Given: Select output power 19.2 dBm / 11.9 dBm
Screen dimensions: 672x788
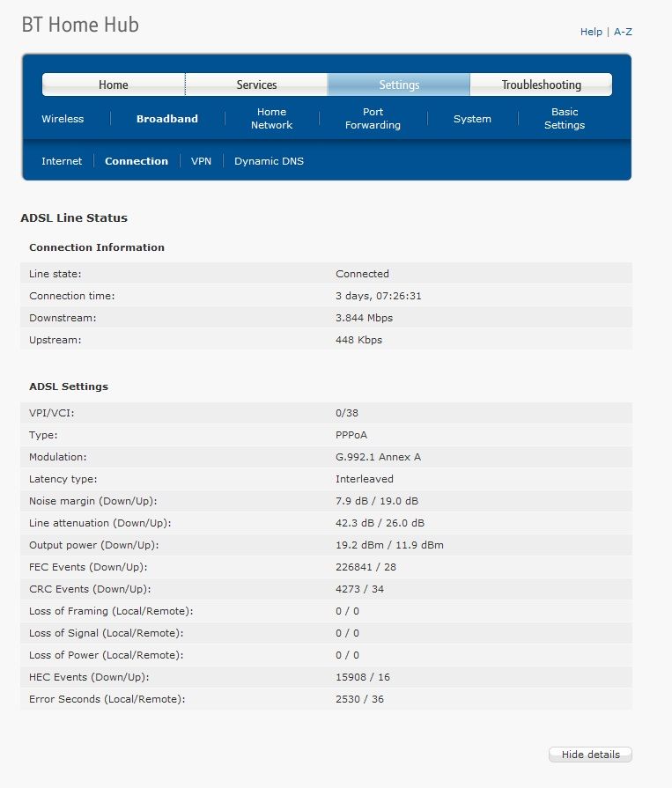Looking at the screenshot, I should click(389, 545).
